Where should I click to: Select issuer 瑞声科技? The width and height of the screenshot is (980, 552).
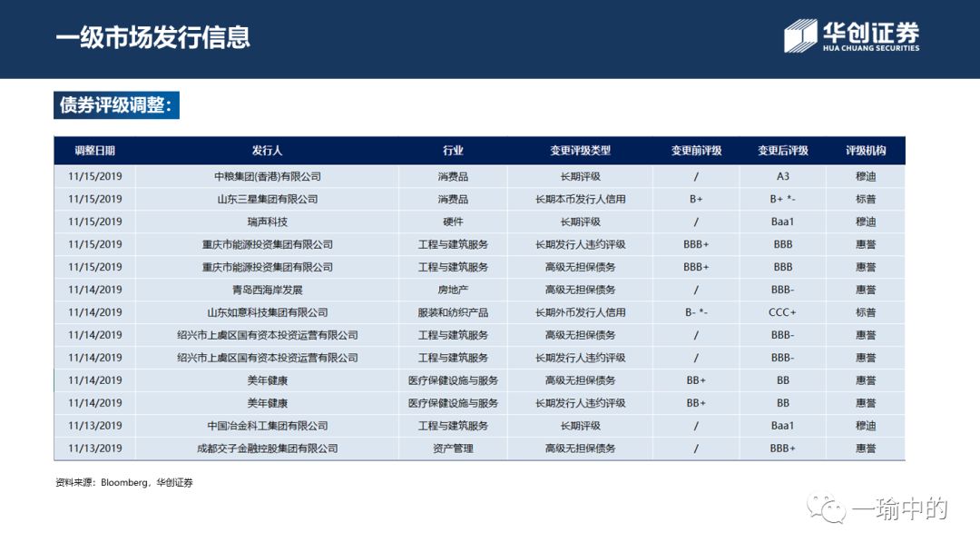click(x=268, y=222)
